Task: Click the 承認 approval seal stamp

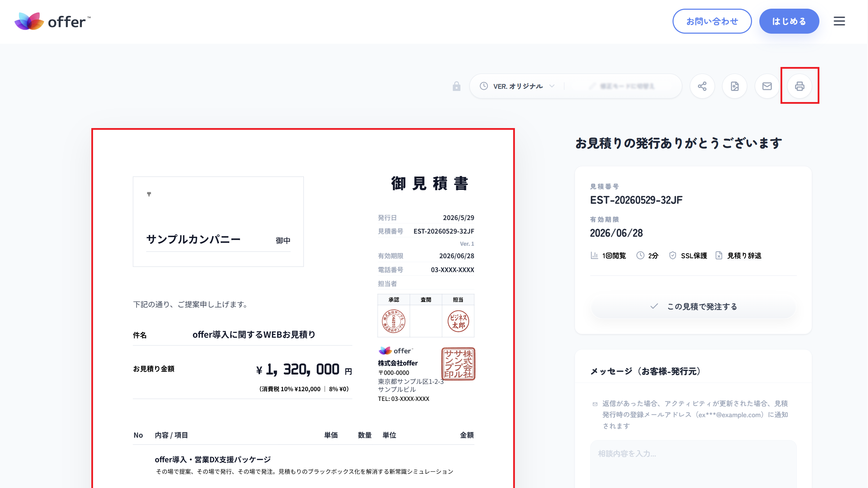Action: point(393,321)
